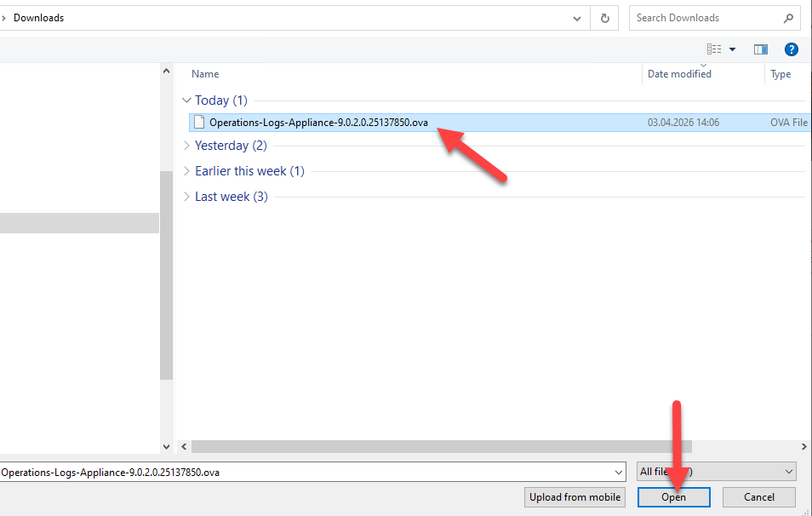Screen dimensions: 812x516
Task: Expand the Yesterday group
Action: [x=186, y=146]
